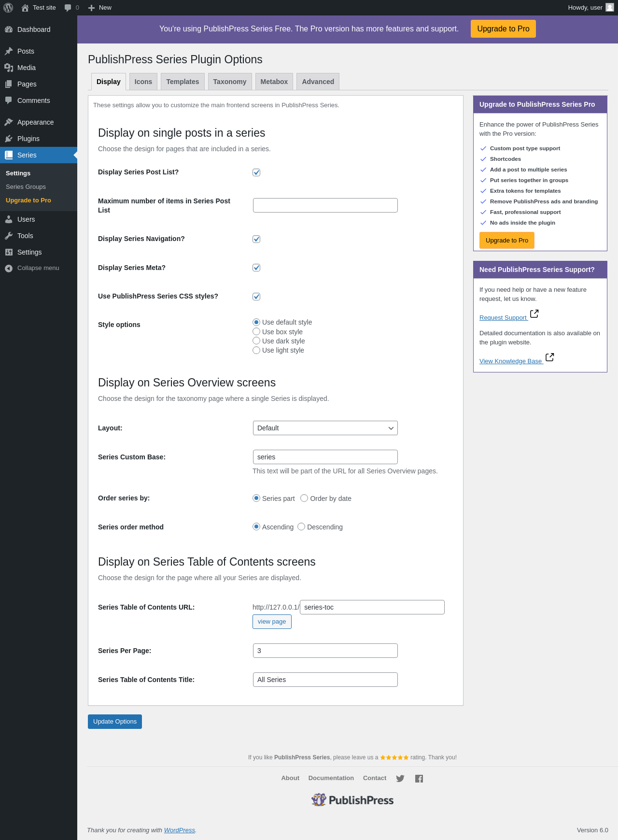Disable Display Series Meta checkbox
Image resolution: width=618 pixels, height=840 pixels.
256,268
